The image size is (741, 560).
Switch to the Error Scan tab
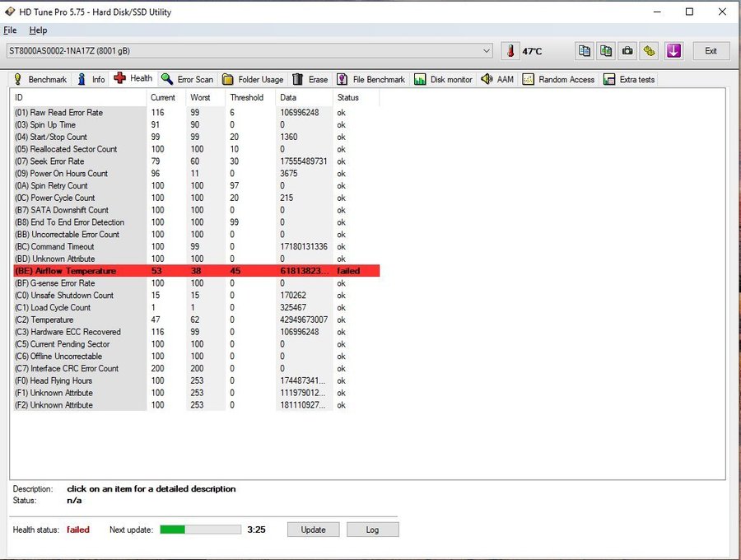tap(187, 79)
